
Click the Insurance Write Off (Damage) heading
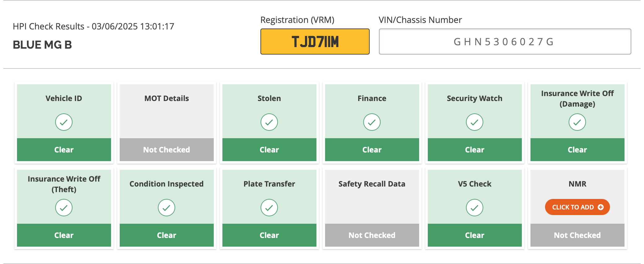(577, 99)
